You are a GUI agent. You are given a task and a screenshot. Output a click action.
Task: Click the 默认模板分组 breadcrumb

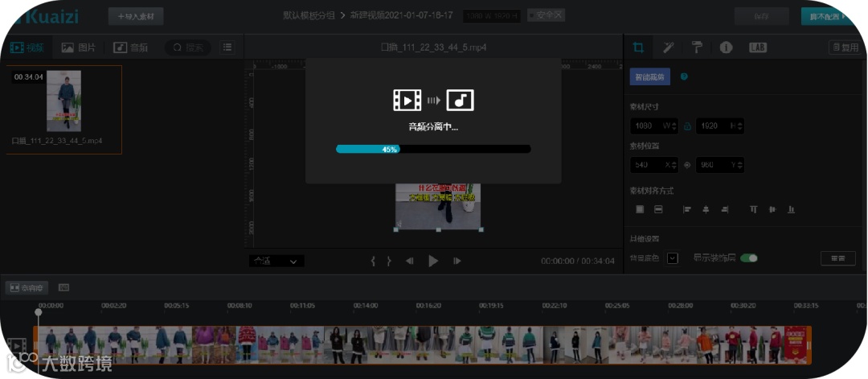[x=309, y=15]
